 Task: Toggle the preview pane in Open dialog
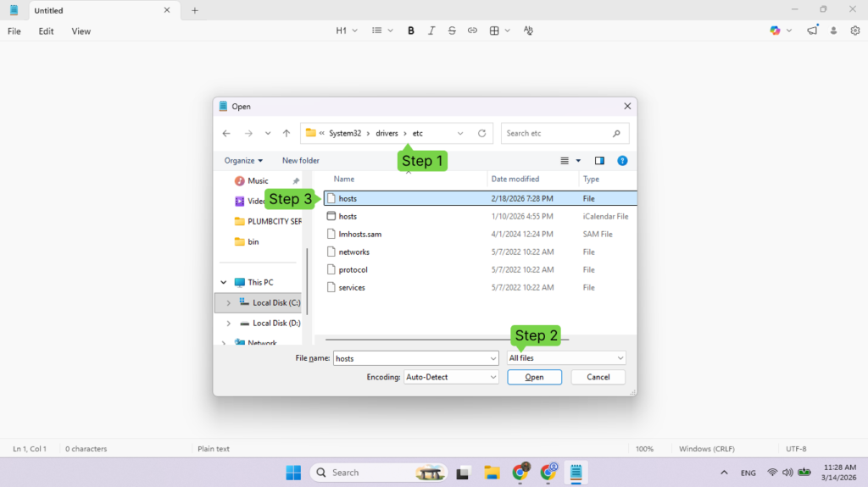[x=599, y=160]
